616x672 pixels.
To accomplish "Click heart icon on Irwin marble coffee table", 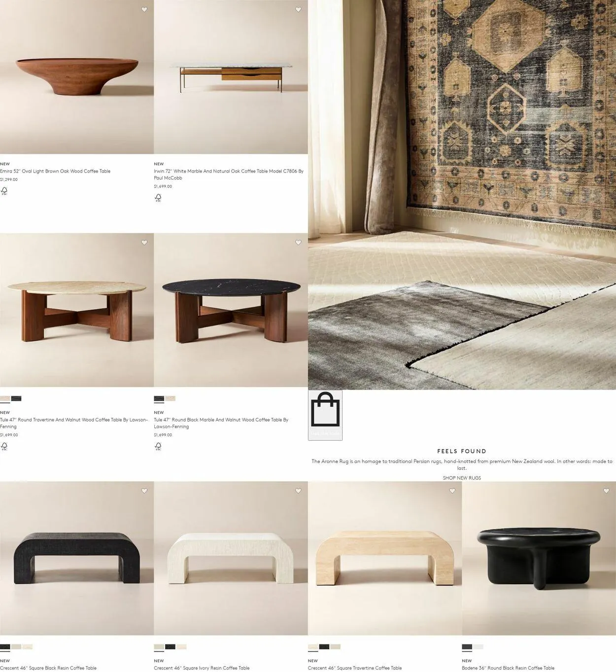I will [298, 9].
